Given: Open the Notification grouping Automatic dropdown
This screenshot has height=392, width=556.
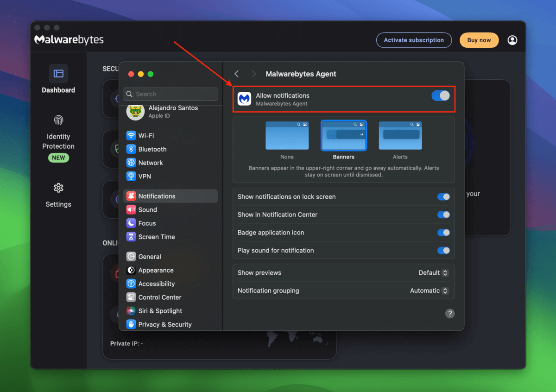Looking at the screenshot, I should [429, 291].
